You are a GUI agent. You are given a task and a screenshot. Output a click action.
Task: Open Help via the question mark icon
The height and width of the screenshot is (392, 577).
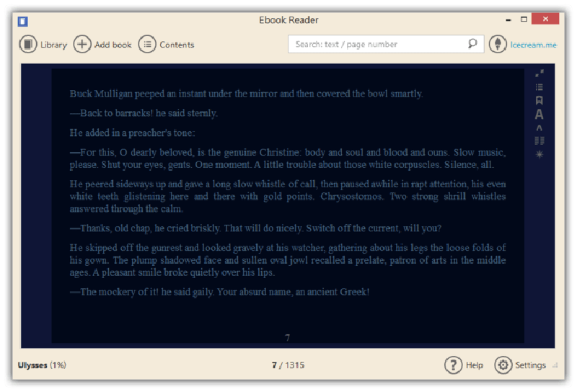coord(454,365)
